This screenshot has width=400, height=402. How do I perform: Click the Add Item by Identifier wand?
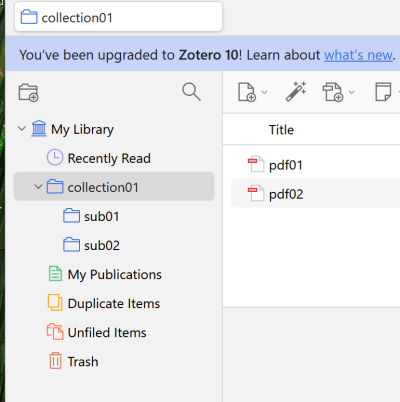click(x=296, y=91)
